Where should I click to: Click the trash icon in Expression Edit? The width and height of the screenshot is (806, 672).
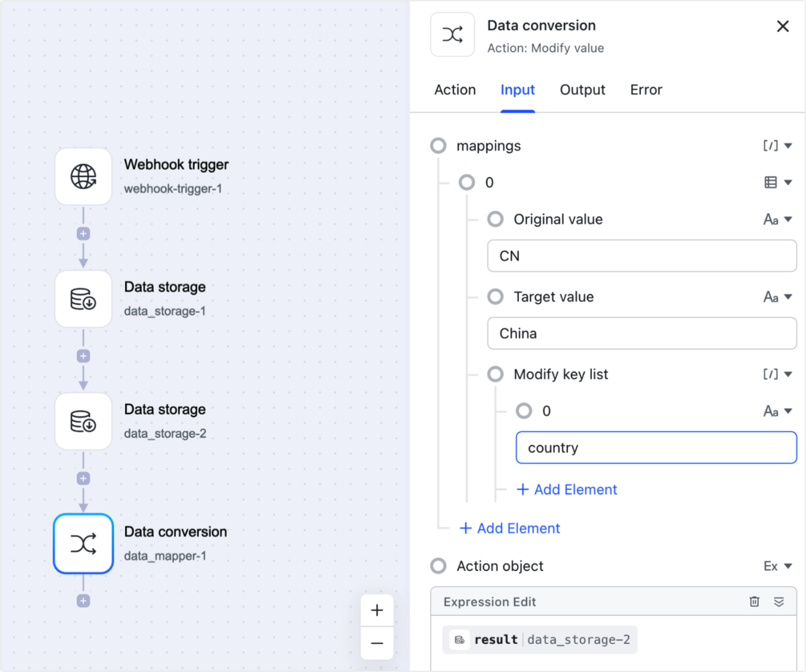tap(754, 601)
